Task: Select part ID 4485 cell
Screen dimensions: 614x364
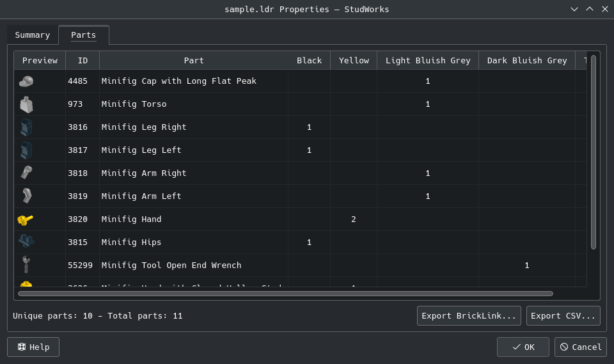Action: click(x=83, y=81)
